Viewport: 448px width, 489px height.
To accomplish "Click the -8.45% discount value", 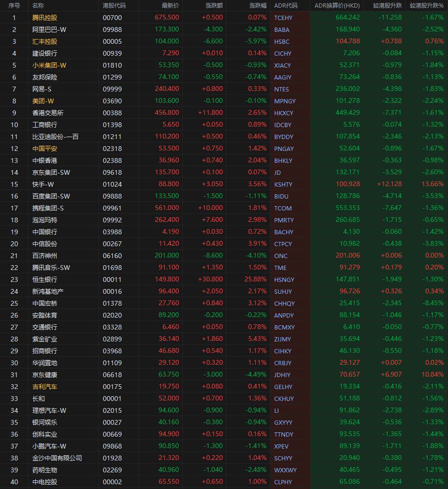I will 433,303.
